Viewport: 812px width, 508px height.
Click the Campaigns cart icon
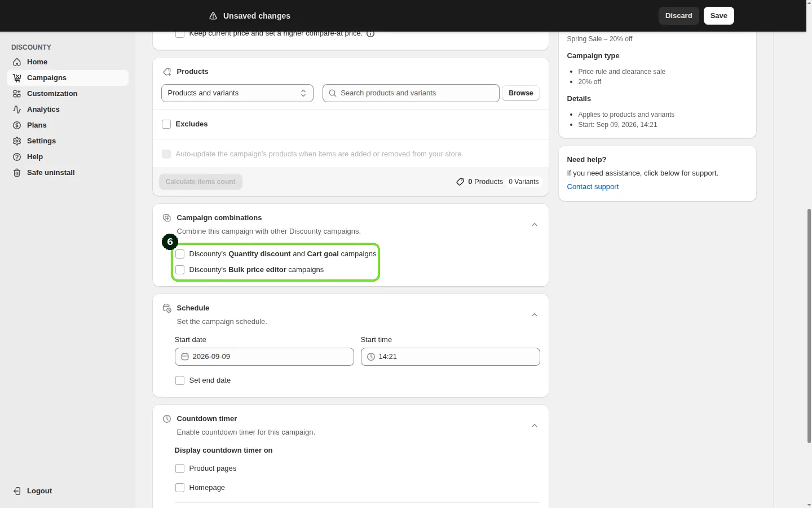point(17,78)
